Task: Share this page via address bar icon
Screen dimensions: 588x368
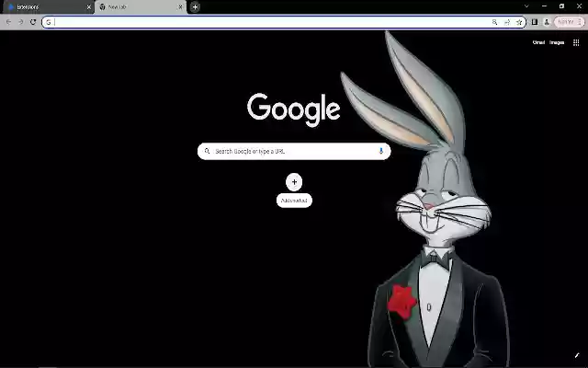Action: point(507,22)
